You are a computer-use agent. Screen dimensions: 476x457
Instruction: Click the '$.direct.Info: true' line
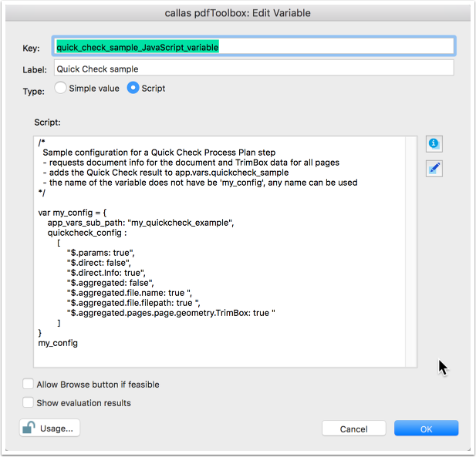106,273
